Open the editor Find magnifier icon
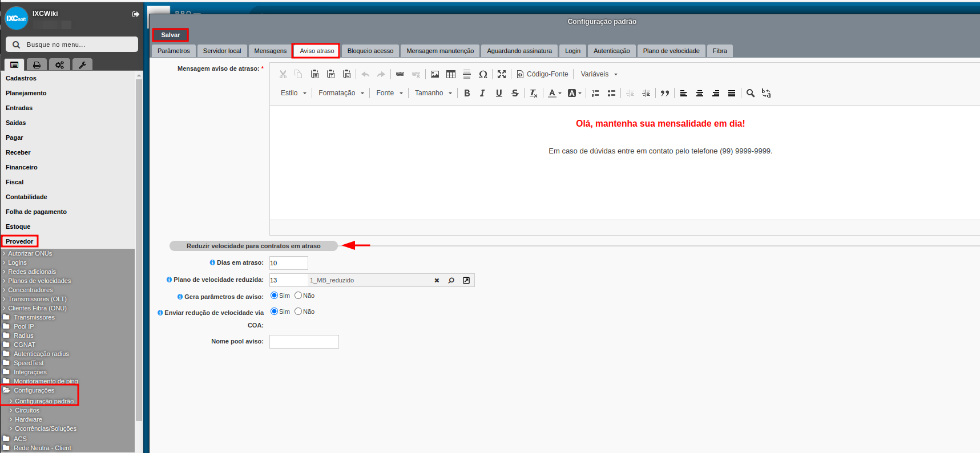This screenshot has width=980, height=453. 751,93
